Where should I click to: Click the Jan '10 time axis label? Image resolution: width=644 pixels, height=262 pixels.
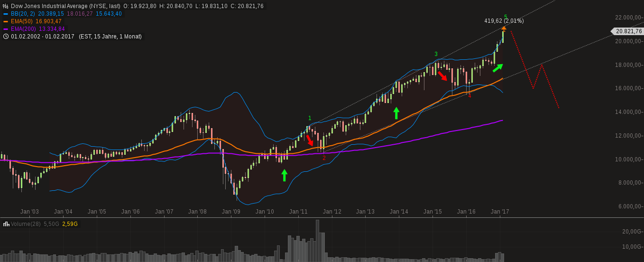[x=265, y=212]
